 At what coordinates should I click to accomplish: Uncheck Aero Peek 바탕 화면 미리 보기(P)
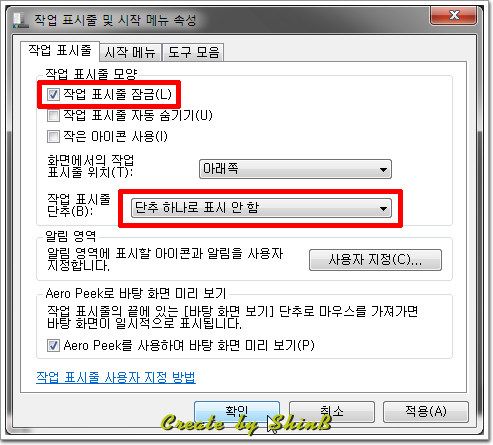coord(53,345)
